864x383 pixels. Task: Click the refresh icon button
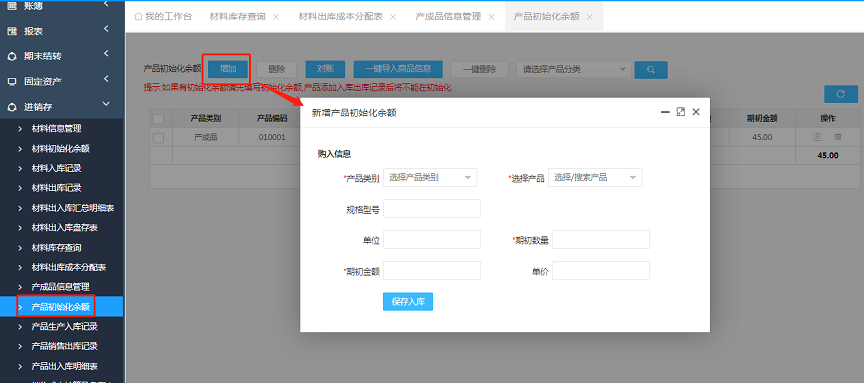[840, 94]
